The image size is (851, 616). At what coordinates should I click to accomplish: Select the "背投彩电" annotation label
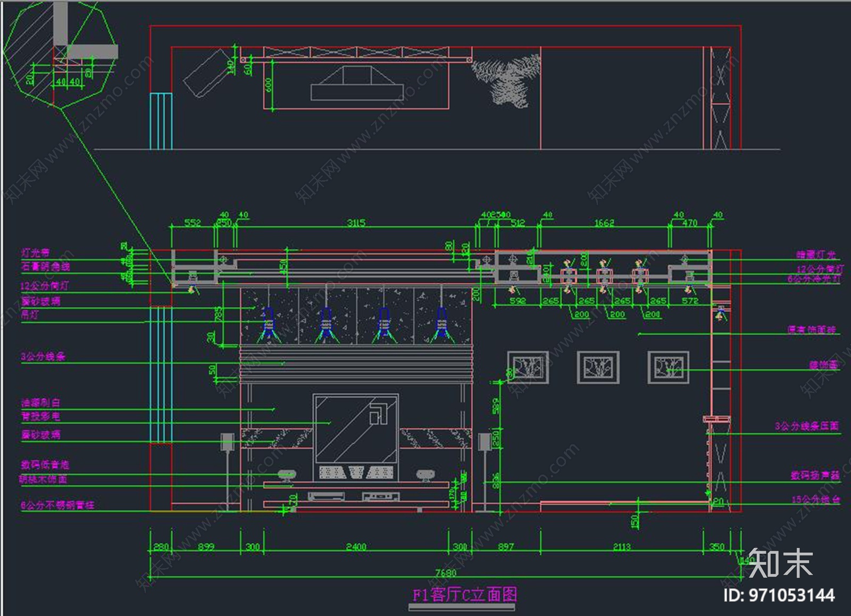(x=40, y=416)
